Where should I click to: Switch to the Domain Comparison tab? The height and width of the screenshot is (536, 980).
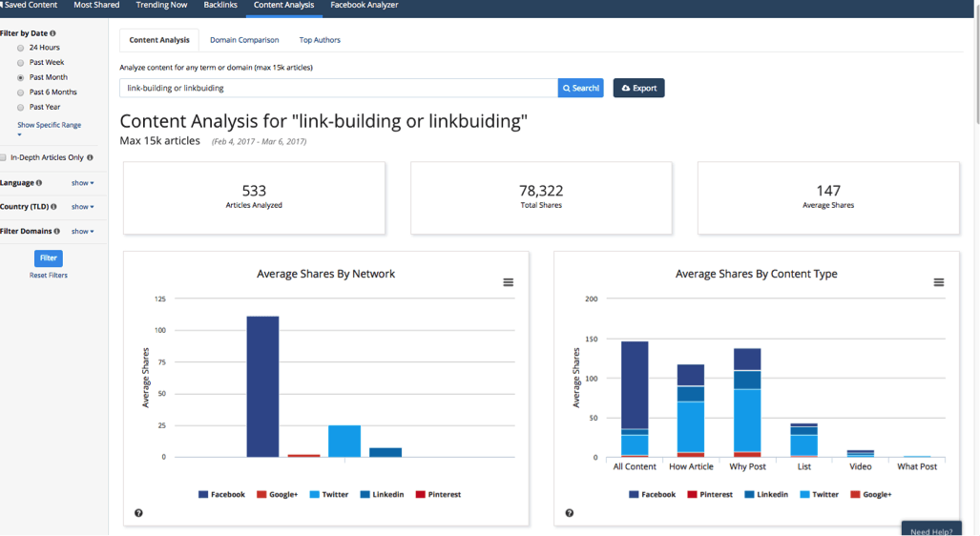tap(244, 40)
